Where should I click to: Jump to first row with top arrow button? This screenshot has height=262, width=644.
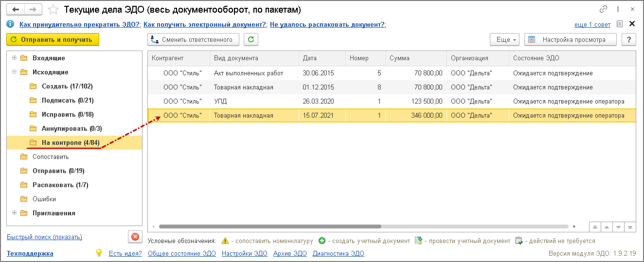(595, 227)
